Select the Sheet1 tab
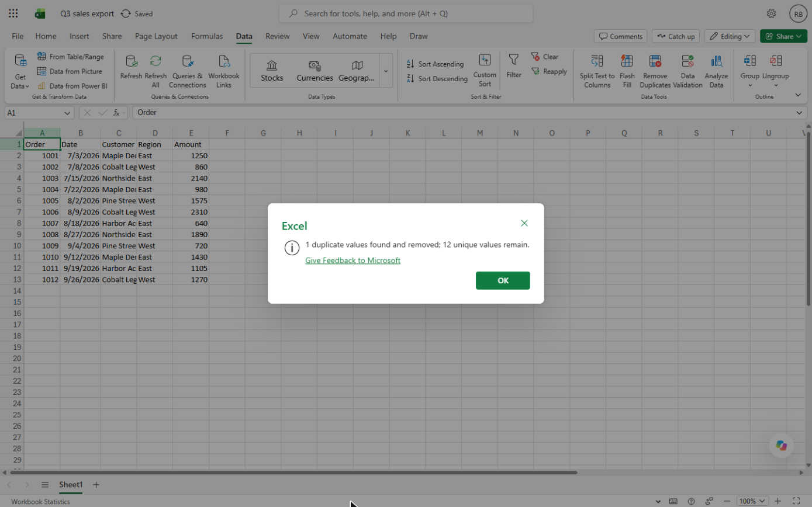This screenshot has height=507, width=812. tap(71, 485)
